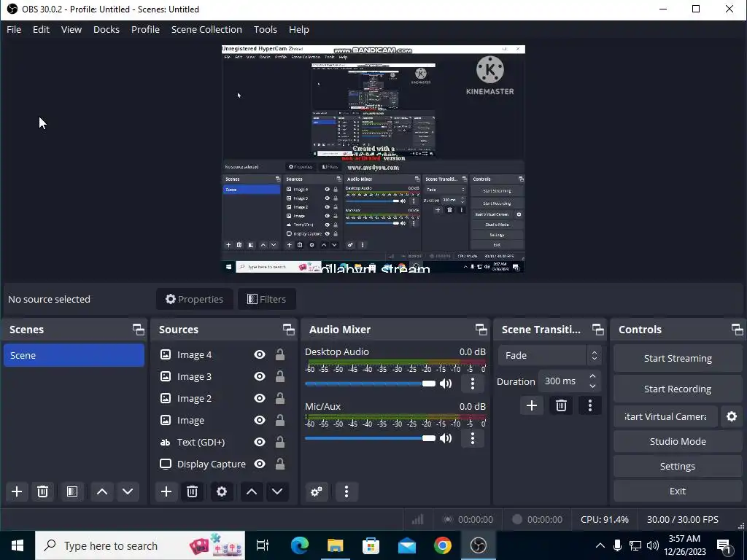This screenshot has height=560, width=747.
Task: Click the Exit button in Controls
Action: [678, 491]
